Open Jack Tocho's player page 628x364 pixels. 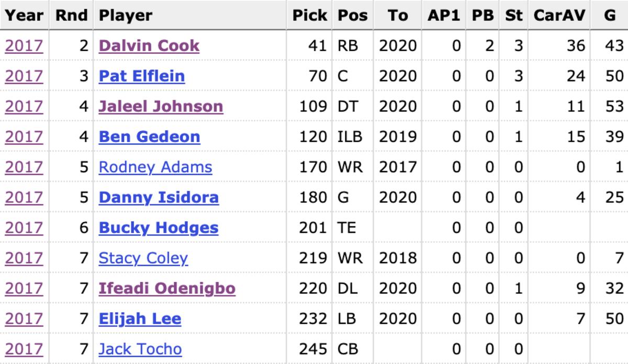(140, 349)
